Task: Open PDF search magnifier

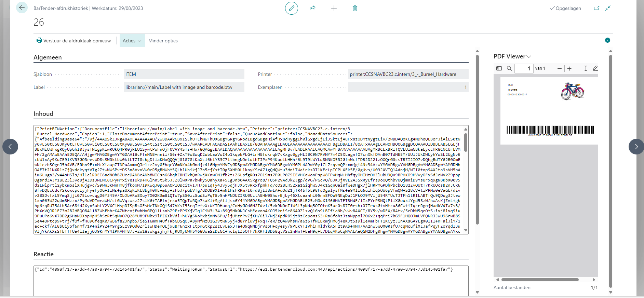Action: pos(509,68)
